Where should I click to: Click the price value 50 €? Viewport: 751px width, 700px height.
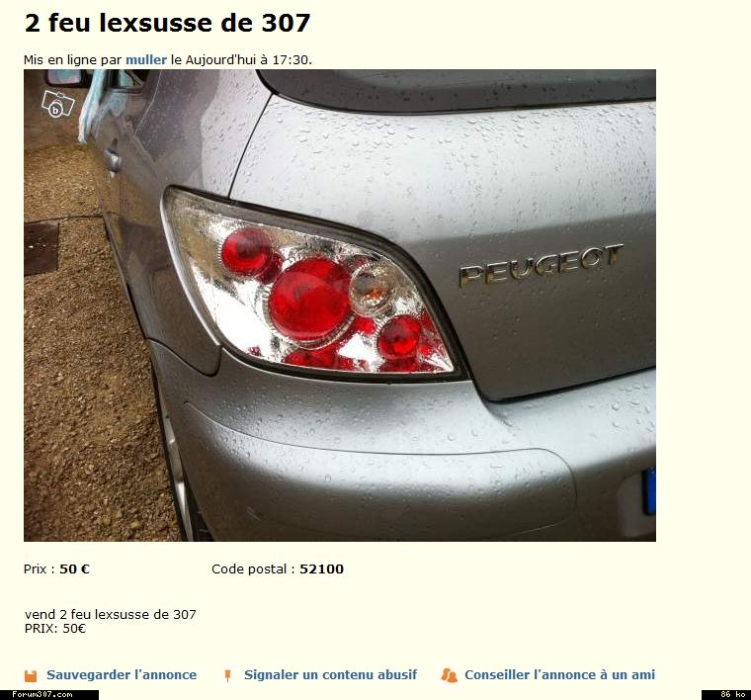[x=74, y=569]
